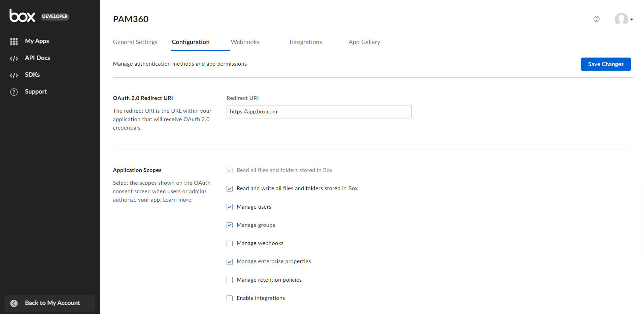644x314 pixels.
Task: Click the API Docs code icon
Action: click(14, 58)
